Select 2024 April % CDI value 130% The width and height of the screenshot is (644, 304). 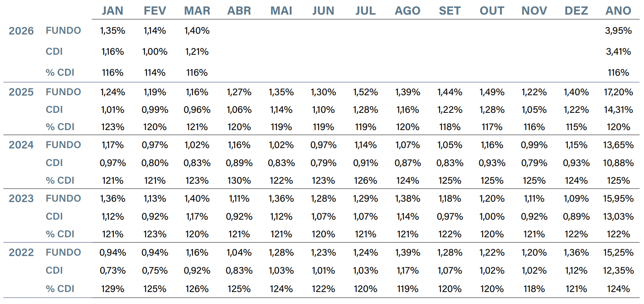[239, 180]
